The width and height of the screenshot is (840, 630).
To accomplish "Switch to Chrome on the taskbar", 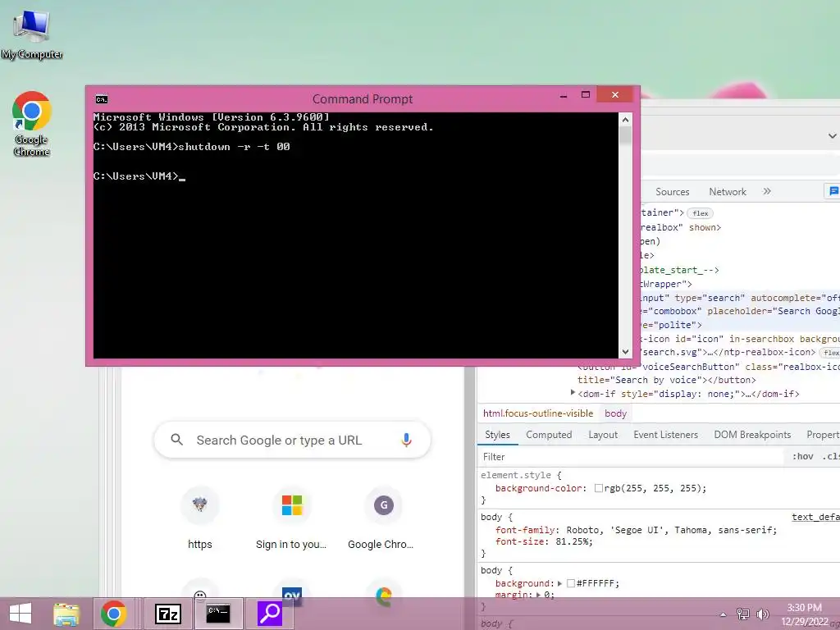I will click(x=113, y=614).
